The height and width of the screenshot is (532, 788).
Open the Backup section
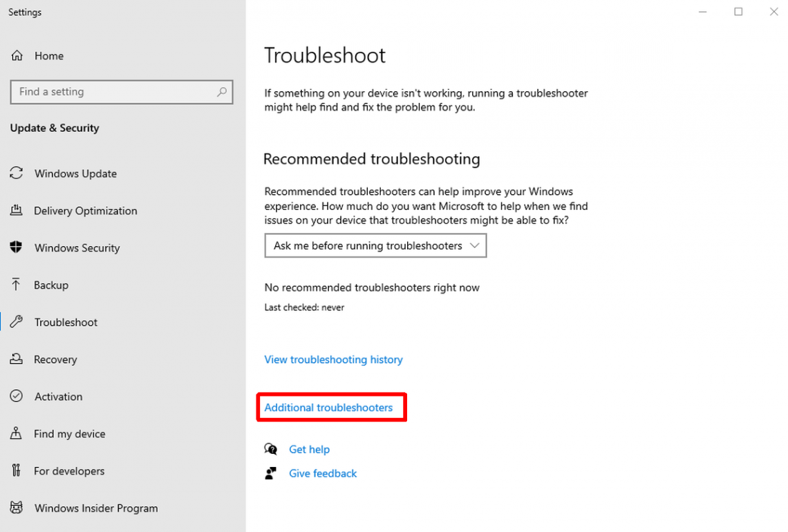17,285
